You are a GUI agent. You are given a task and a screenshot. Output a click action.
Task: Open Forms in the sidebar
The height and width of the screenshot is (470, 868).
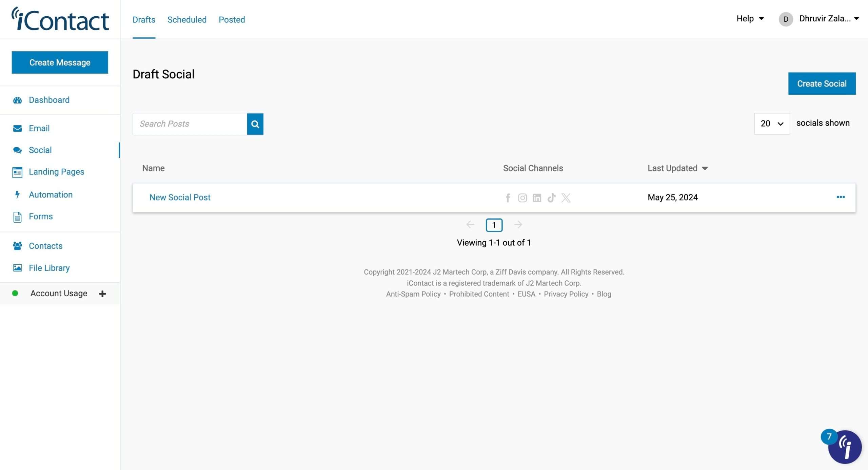41,217
